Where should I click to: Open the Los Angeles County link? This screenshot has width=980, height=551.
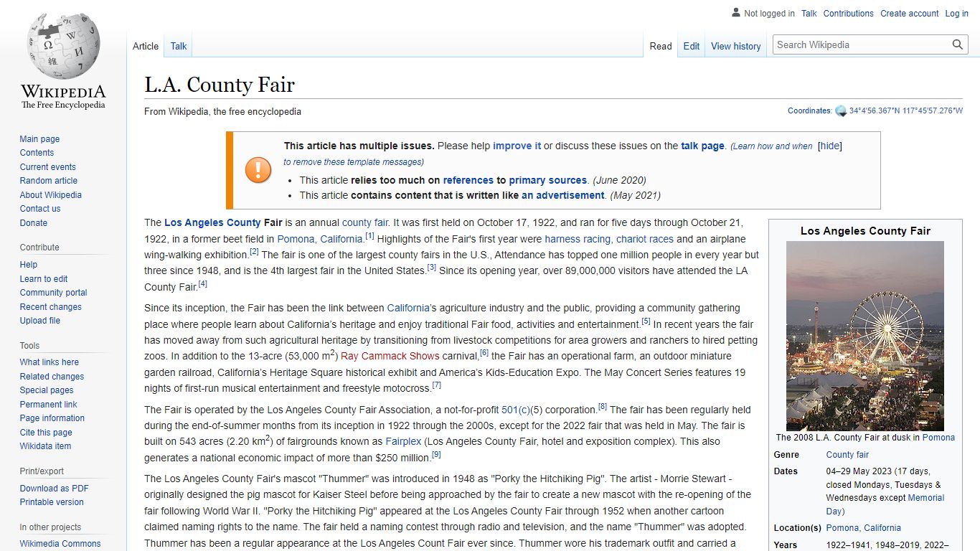pyautogui.click(x=212, y=222)
